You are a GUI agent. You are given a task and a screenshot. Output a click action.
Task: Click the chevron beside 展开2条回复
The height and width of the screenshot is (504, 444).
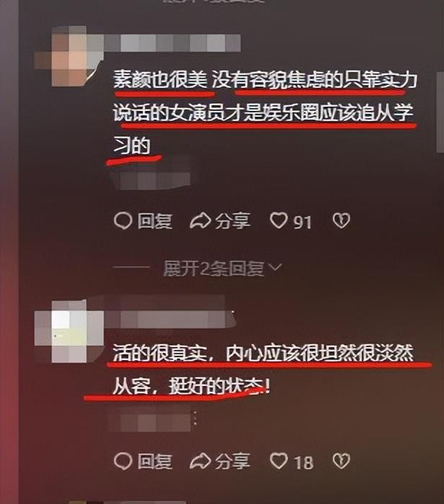(x=275, y=267)
